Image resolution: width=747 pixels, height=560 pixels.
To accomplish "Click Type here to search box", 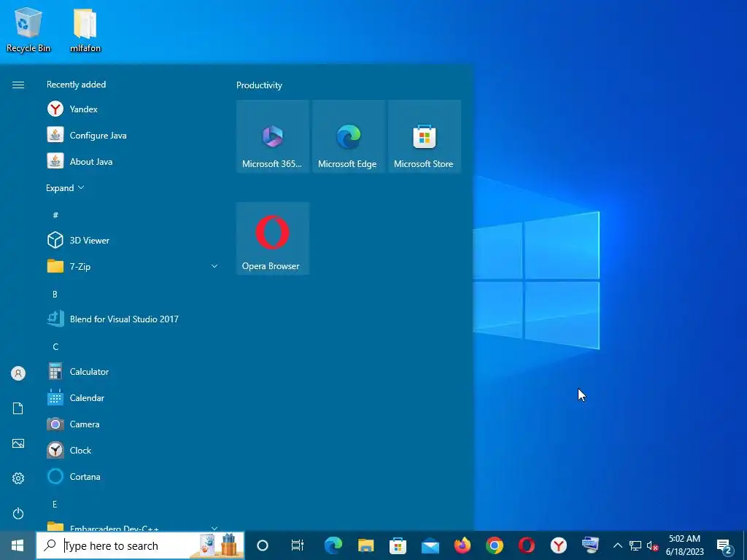I will (x=140, y=545).
